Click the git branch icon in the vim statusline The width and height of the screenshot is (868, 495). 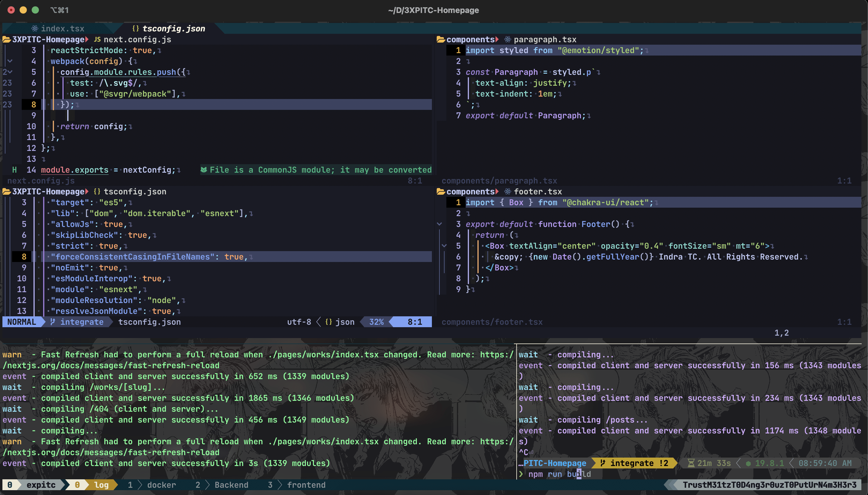click(x=53, y=322)
